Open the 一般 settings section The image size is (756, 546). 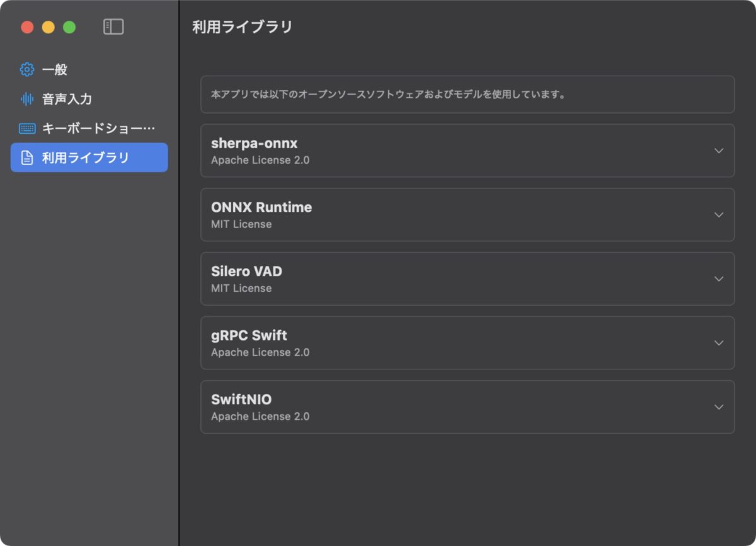[x=89, y=69]
